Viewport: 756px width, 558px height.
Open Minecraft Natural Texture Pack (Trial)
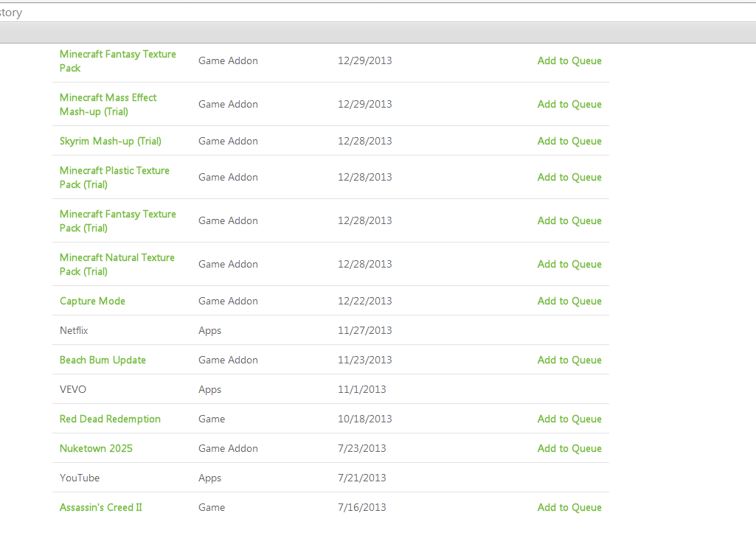117,264
